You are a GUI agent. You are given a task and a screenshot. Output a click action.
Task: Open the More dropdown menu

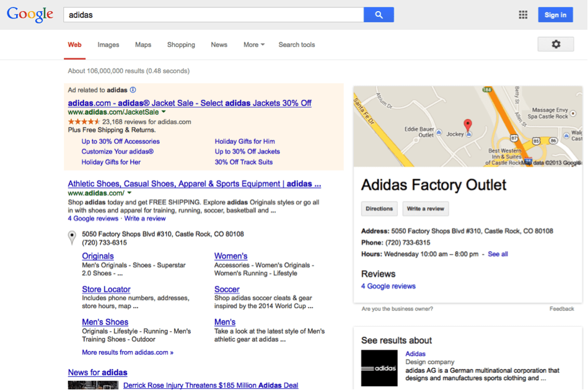click(x=254, y=45)
